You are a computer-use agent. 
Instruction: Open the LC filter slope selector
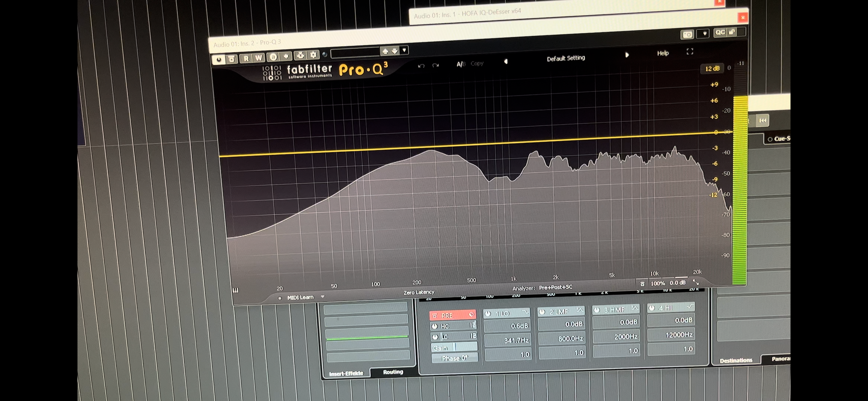[x=473, y=336]
